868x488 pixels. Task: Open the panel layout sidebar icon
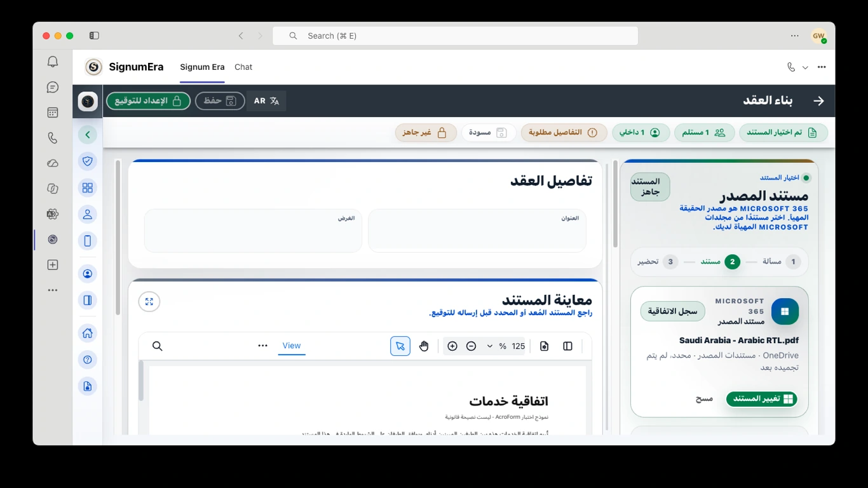(x=88, y=301)
